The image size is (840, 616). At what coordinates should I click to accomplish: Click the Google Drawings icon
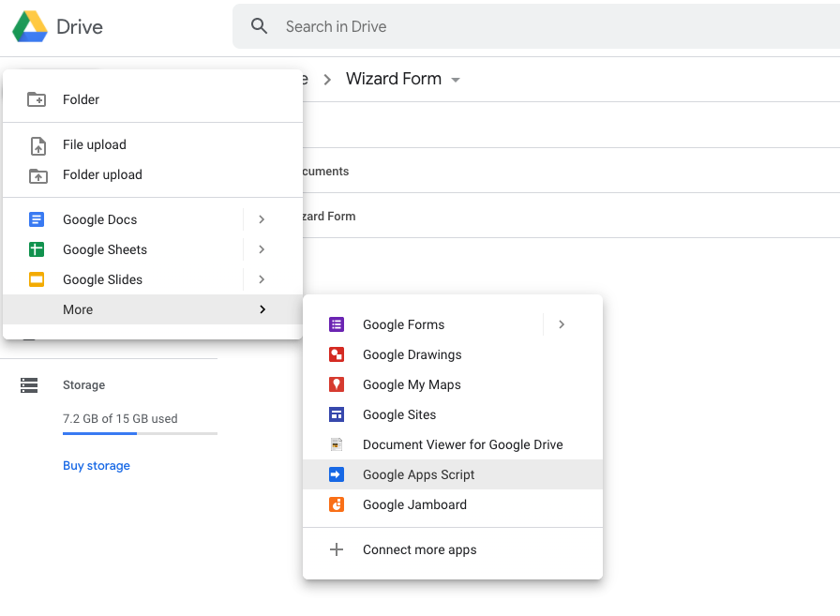tap(337, 354)
